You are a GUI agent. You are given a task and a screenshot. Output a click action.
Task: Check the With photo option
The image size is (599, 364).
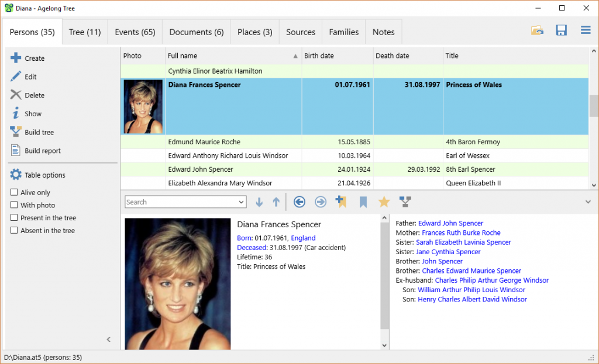14,205
